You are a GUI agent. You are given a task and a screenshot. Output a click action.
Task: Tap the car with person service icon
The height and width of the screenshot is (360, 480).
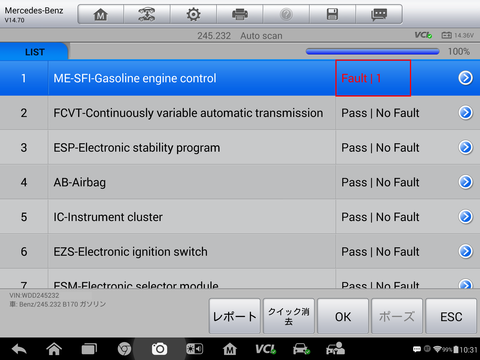click(x=335, y=349)
